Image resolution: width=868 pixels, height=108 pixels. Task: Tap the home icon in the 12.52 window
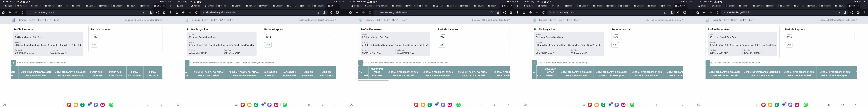pyautogui.click(x=698, y=12)
